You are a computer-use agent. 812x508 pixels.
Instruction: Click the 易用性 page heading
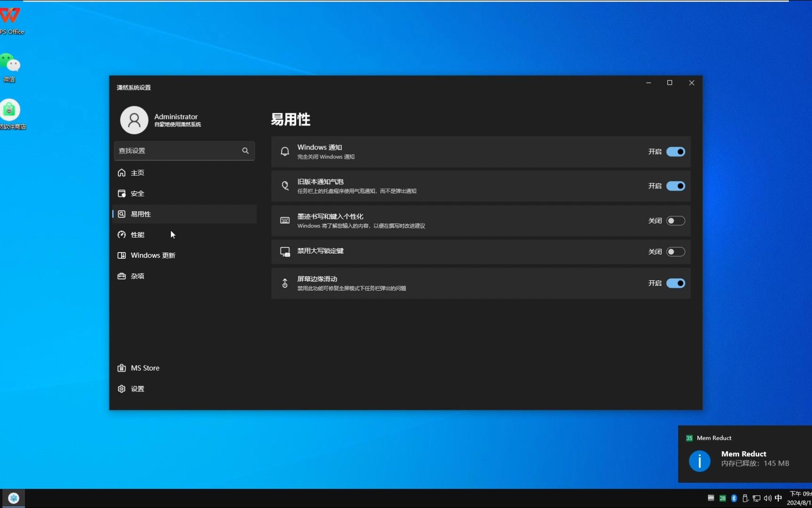click(x=290, y=119)
